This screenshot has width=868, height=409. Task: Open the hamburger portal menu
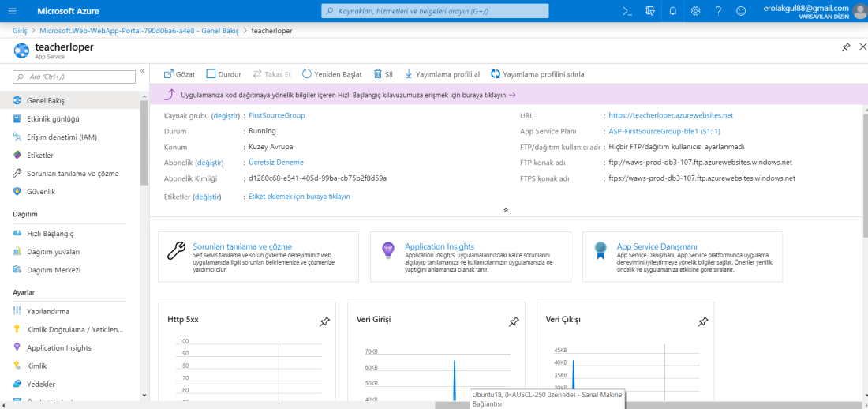(13, 11)
